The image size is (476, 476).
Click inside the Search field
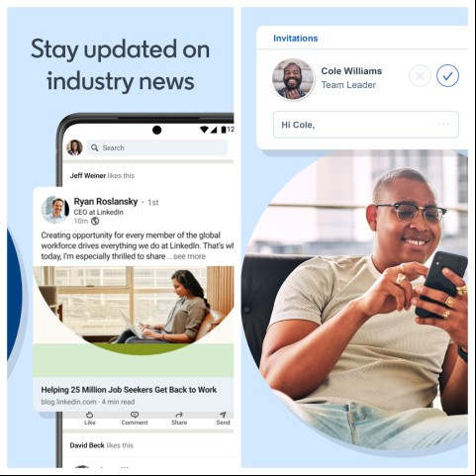pyautogui.click(x=157, y=147)
